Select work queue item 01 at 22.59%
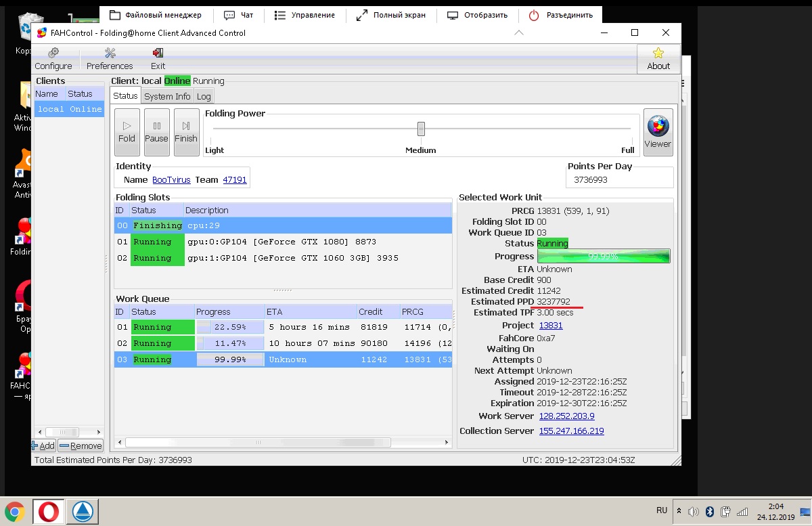This screenshot has width=812, height=526. tap(283, 327)
